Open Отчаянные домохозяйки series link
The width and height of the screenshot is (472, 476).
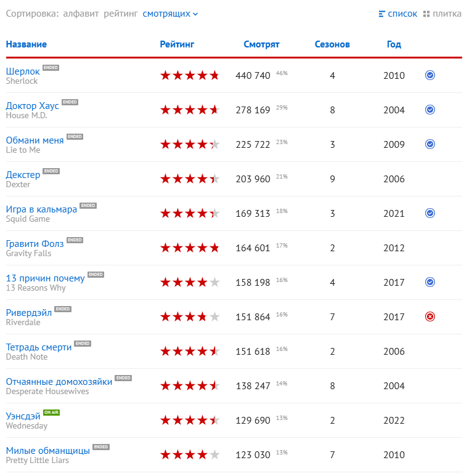click(x=59, y=382)
